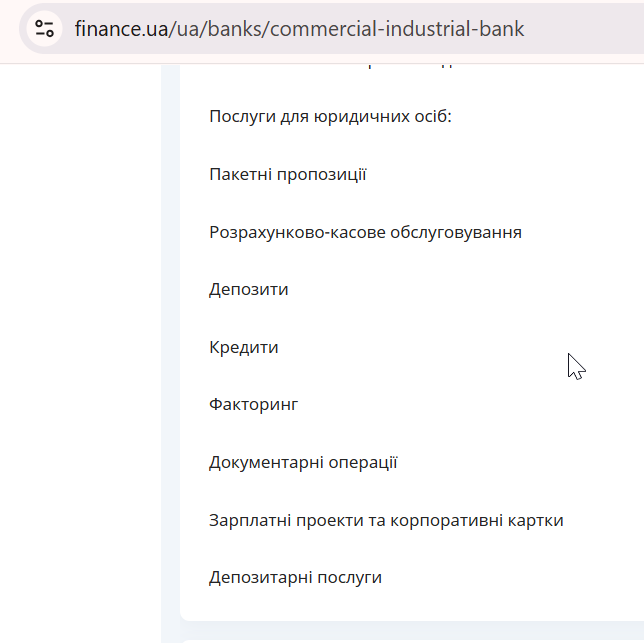Select the 'Факторинг' list entry

tap(253, 405)
